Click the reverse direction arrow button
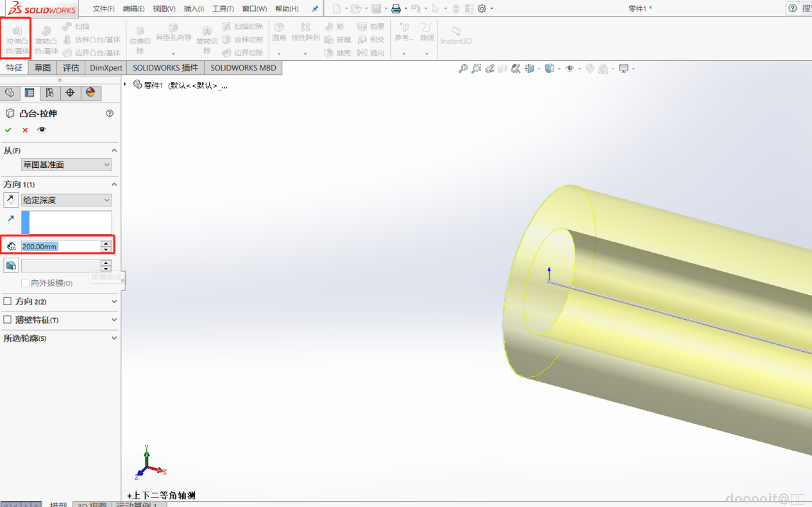The width and height of the screenshot is (812, 507). click(x=11, y=200)
